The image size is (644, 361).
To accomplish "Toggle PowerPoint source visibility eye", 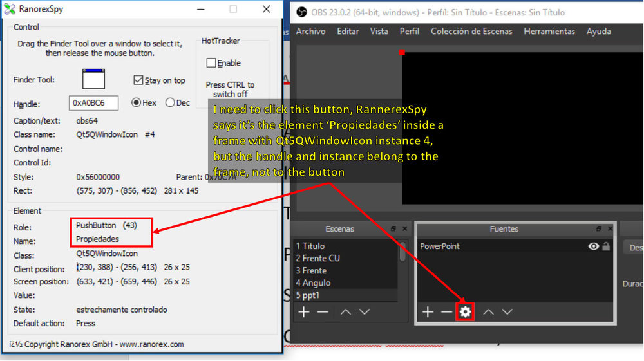I will click(594, 246).
